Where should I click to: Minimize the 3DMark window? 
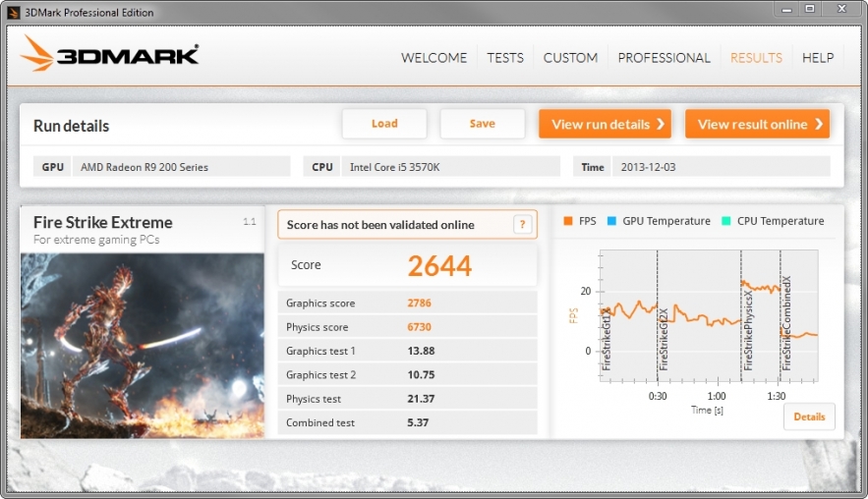(x=786, y=9)
